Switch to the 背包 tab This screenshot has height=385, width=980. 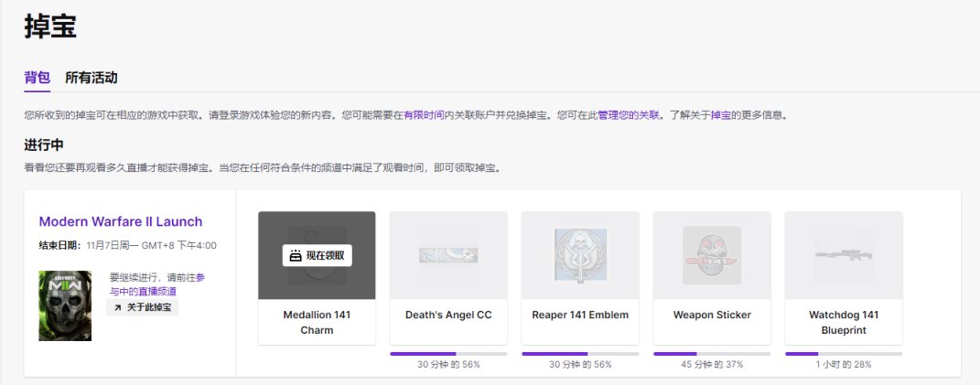pos(37,78)
